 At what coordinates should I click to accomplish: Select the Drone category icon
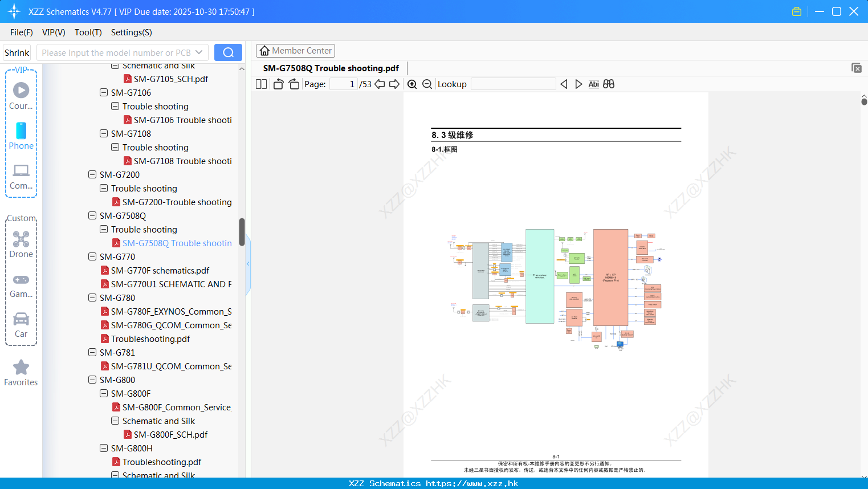21,239
